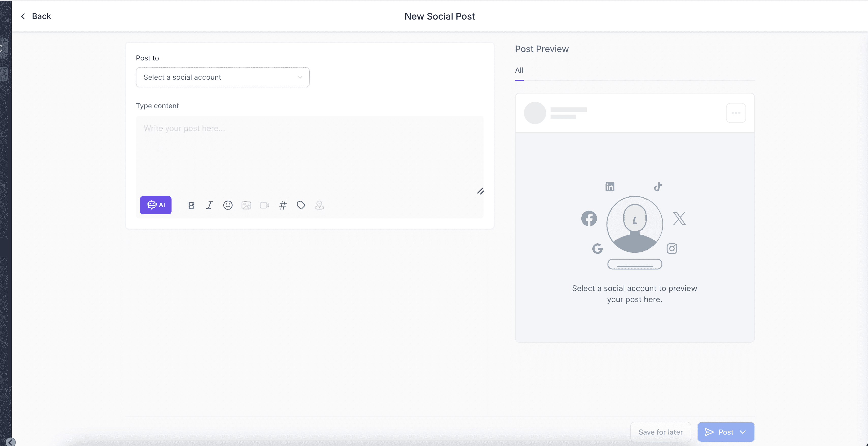Viewport: 868px width, 446px height.
Task: Switch to the All preview tab
Action: tap(519, 70)
